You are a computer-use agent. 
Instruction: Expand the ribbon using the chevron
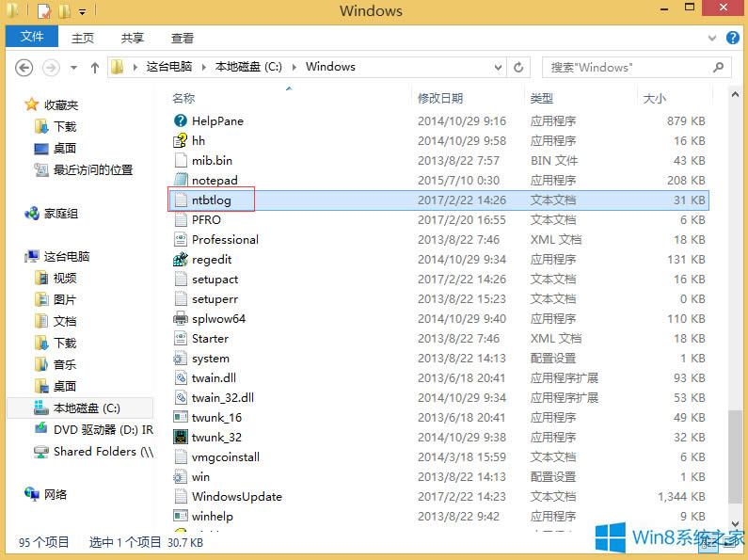713,39
